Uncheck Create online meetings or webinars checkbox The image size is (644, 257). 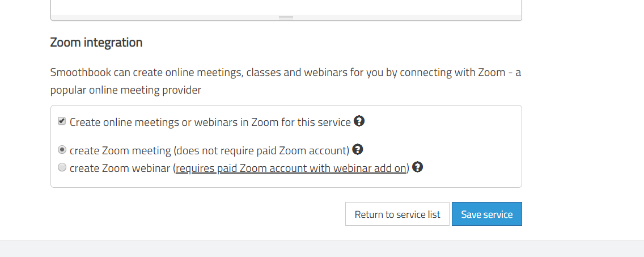point(62,121)
